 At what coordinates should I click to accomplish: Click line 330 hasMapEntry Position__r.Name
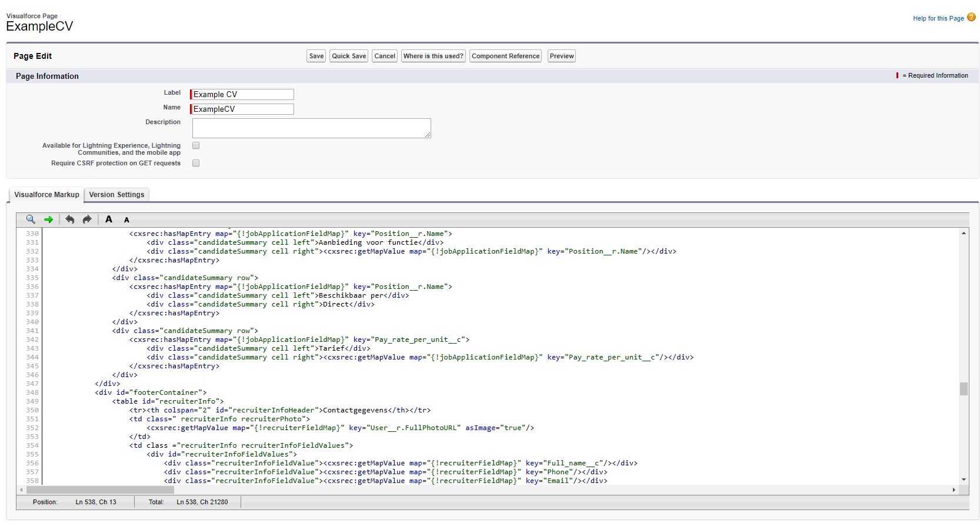[x=291, y=234]
